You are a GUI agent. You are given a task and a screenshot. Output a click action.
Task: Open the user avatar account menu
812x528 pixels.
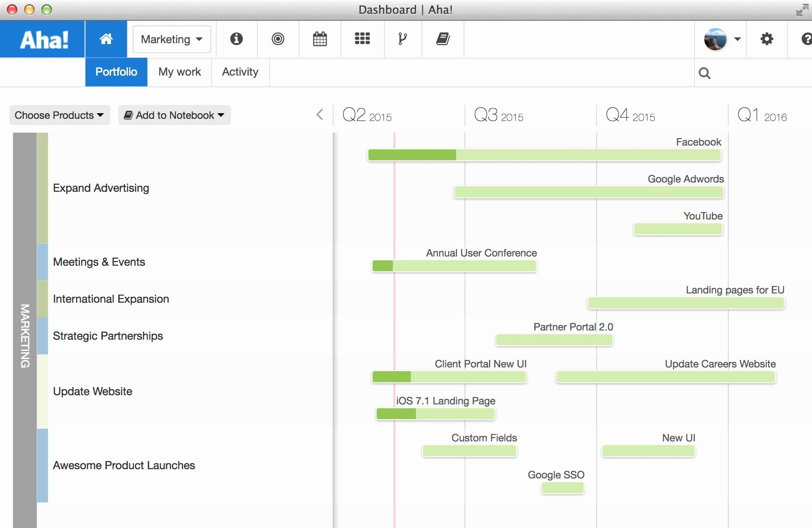click(722, 39)
